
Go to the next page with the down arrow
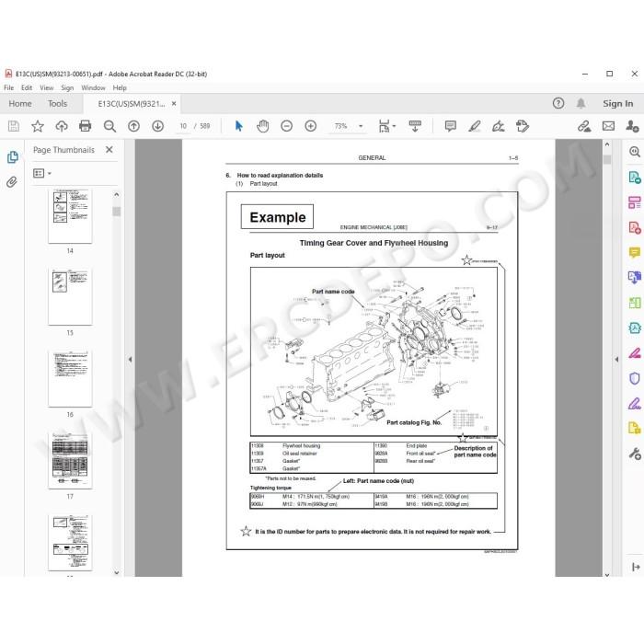(x=157, y=126)
